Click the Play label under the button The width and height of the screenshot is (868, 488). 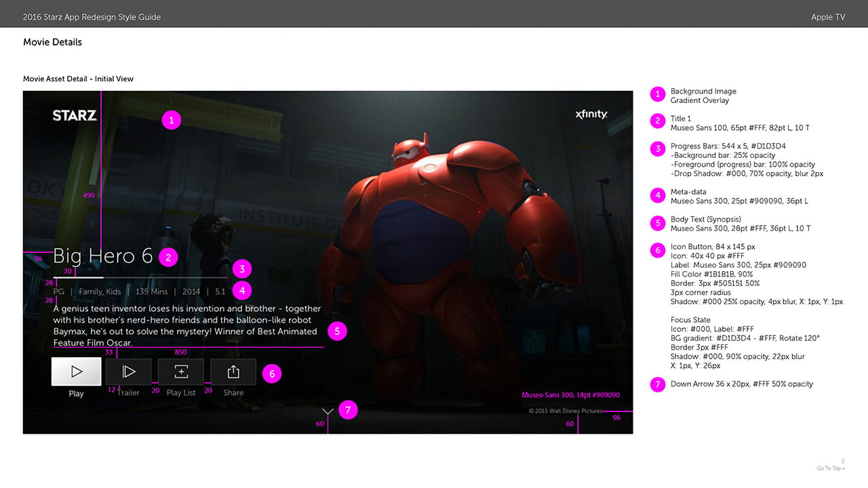click(x=76, y=394)
